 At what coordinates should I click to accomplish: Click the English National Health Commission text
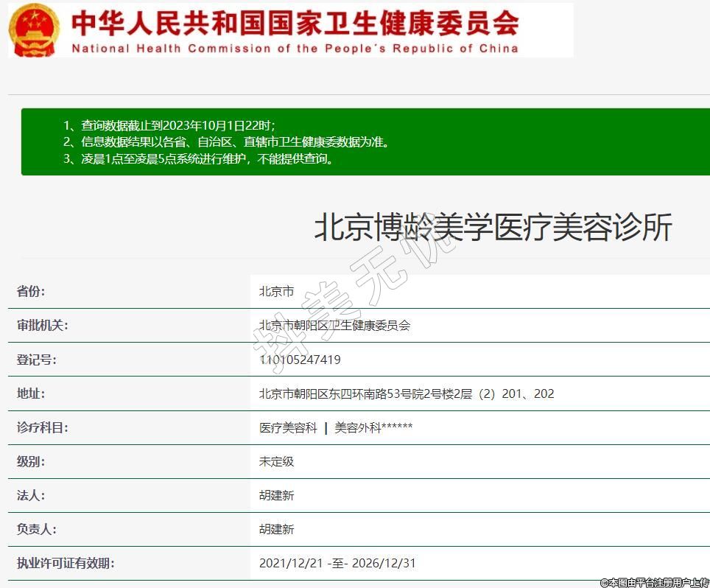click(x=295, y=49)
